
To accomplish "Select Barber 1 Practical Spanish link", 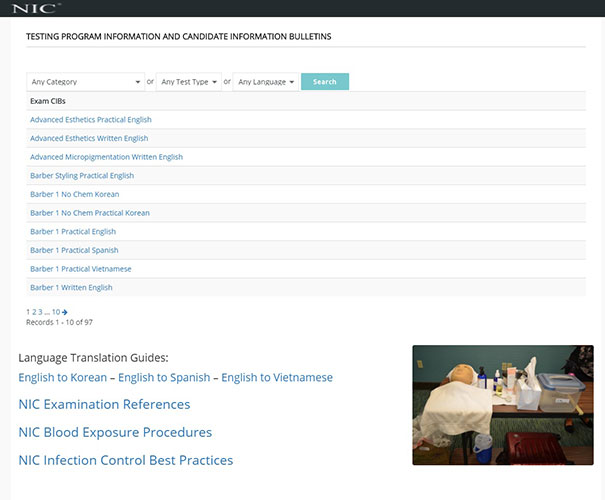I will [74, 250].
